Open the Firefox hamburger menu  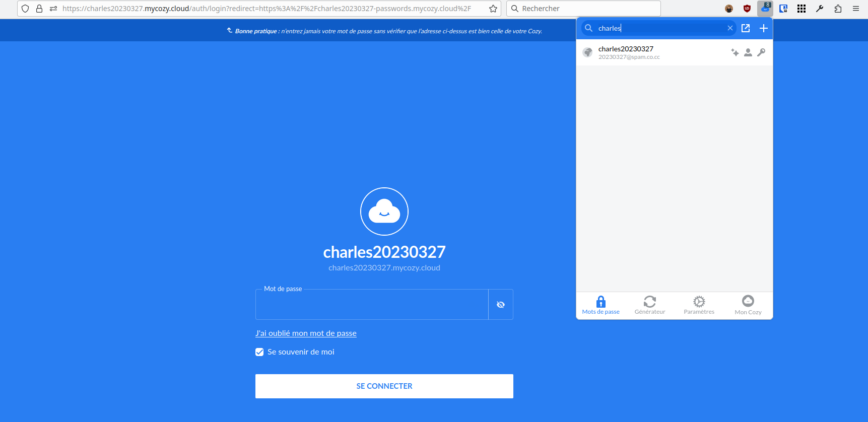tap(856, 9)
